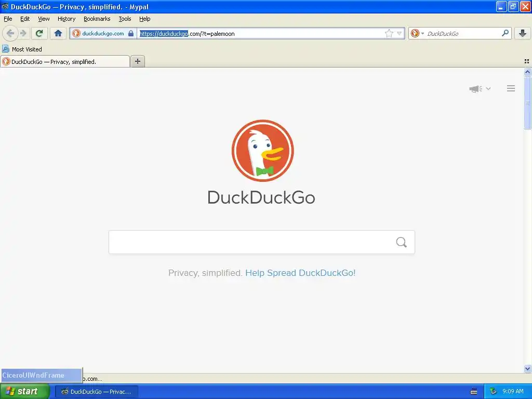532x399 pixels.
Task: Open the Most Visited bookmarks folder
Action: pyautogui.click(x=22, y=49)
